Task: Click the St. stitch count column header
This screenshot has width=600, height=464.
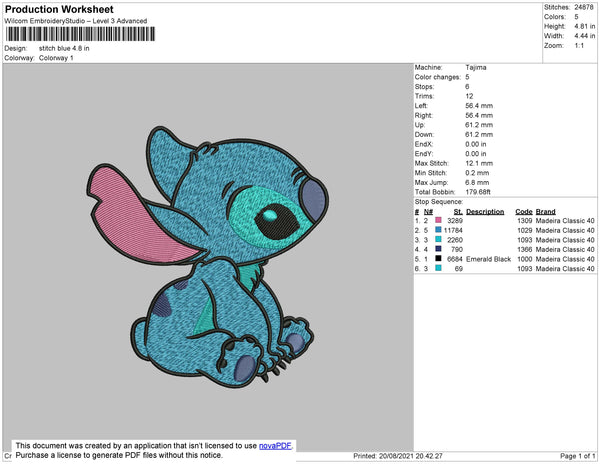Action: [458, 212]
